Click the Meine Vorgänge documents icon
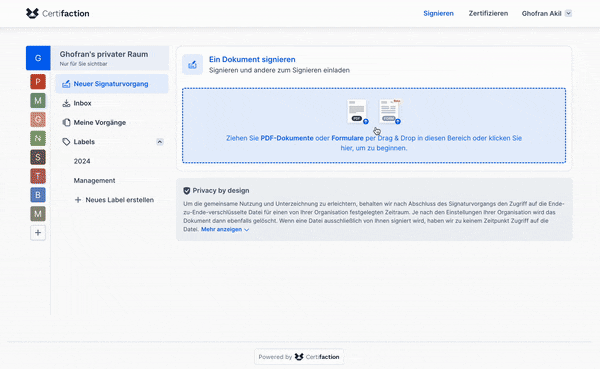Screen dimensions: 600x369 pyautogui.click(x=66, y=122)
